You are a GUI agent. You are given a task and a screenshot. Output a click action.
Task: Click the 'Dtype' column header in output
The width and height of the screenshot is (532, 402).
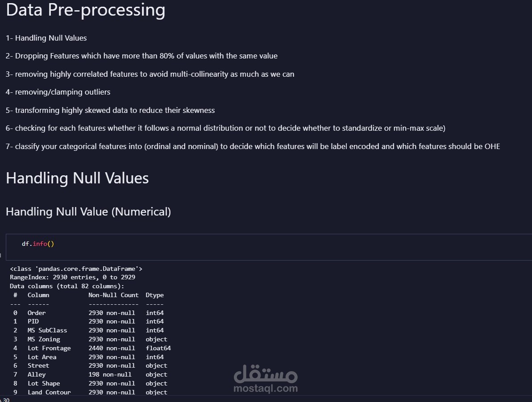pos(154,295)
